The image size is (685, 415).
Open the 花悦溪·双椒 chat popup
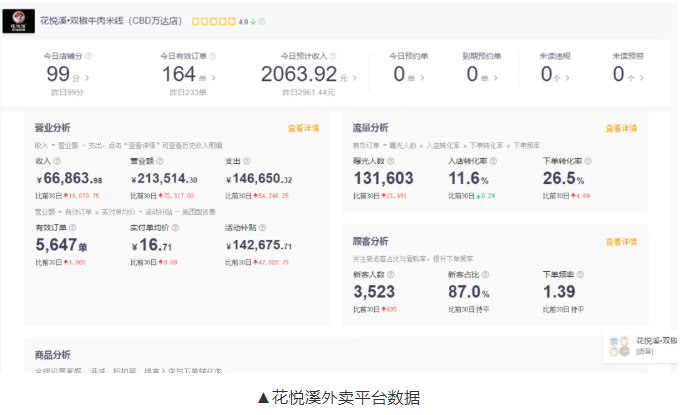click(645, 346)
